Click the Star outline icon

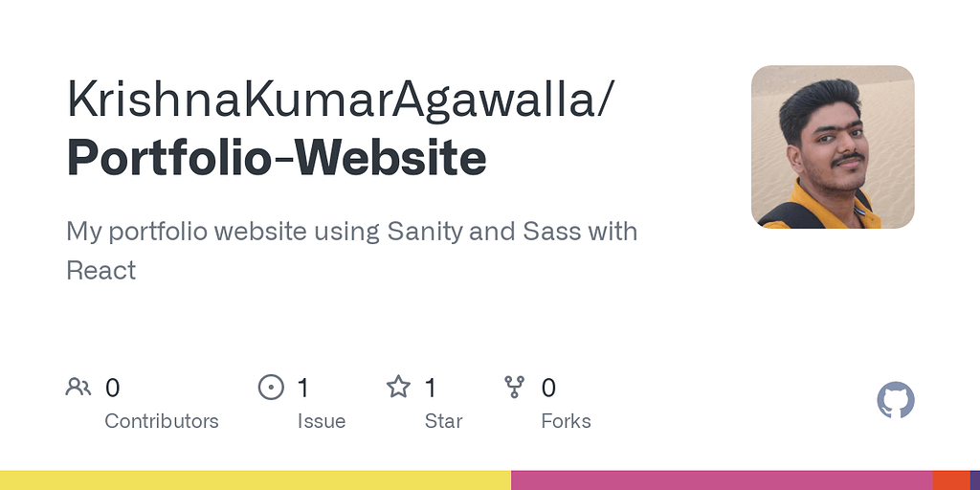(398, 387)
